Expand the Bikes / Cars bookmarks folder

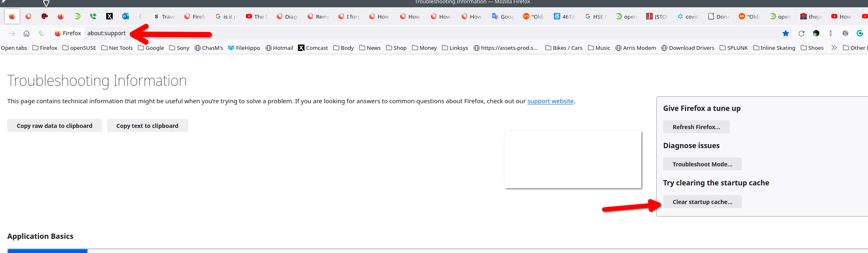(x=564, y=48)
